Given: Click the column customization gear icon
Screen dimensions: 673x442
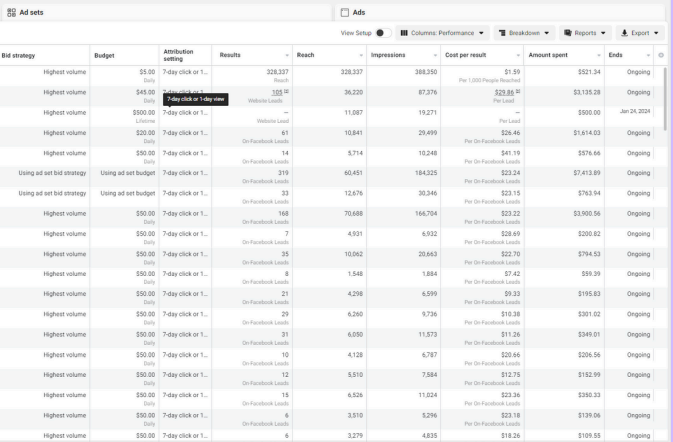Looking at the screenshot, I should click(660, 55).
